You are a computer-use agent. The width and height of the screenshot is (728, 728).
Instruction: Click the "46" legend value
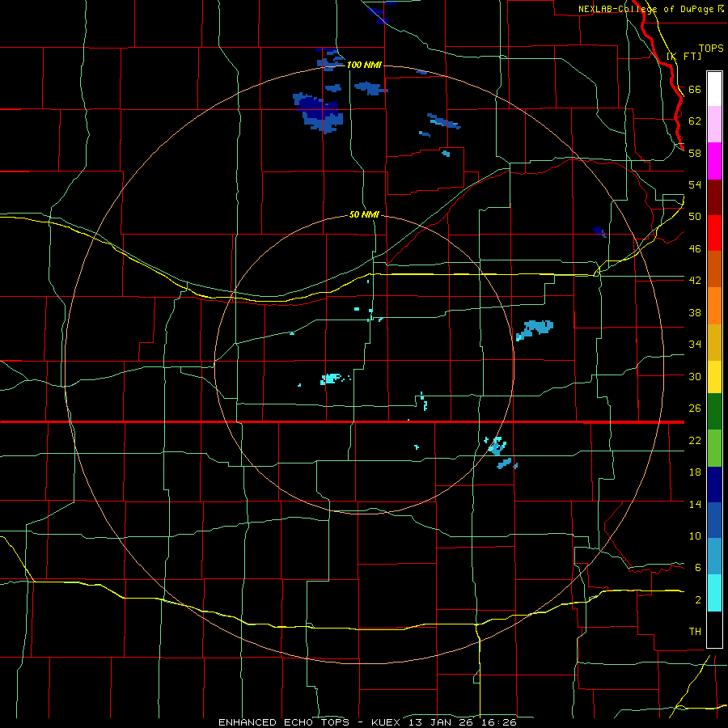coord(695,249)
